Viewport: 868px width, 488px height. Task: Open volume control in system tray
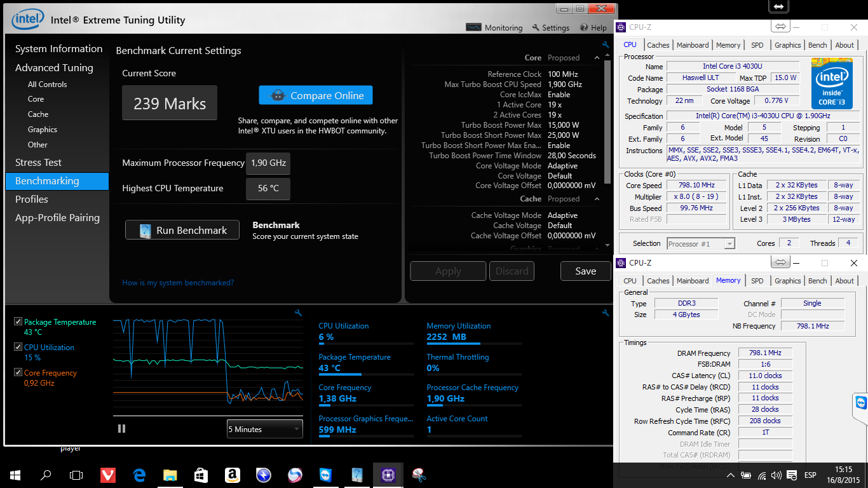coord(775,475)
